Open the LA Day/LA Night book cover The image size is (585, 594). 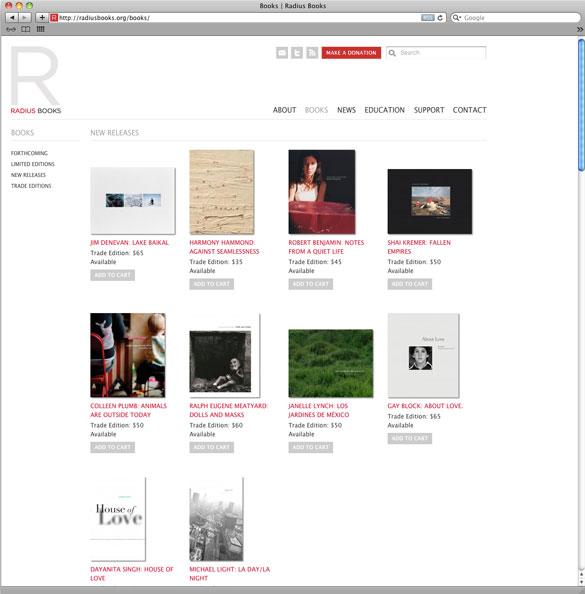[x=216, y=519]
